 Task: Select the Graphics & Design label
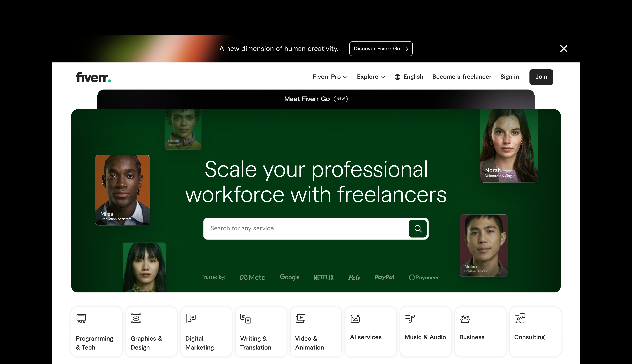tap(146, 343)
